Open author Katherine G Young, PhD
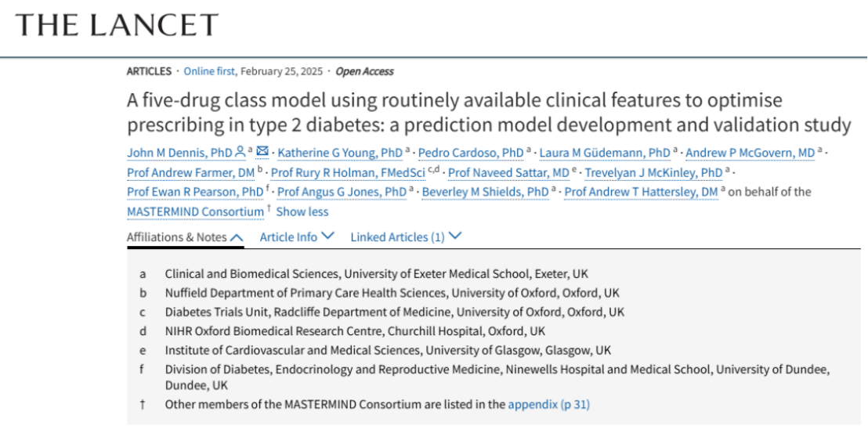868x430 pixels. pyautogui.click(x=340, y=152)
